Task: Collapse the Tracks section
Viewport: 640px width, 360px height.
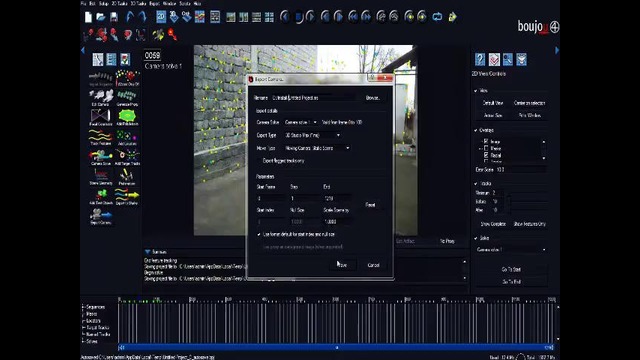Action: point(476,184)
